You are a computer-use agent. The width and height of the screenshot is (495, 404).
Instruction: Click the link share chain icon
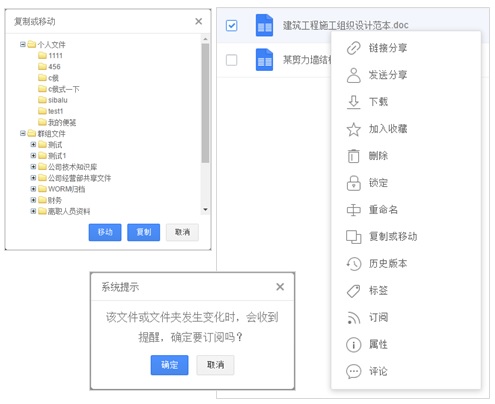click(x=353, y=48)
